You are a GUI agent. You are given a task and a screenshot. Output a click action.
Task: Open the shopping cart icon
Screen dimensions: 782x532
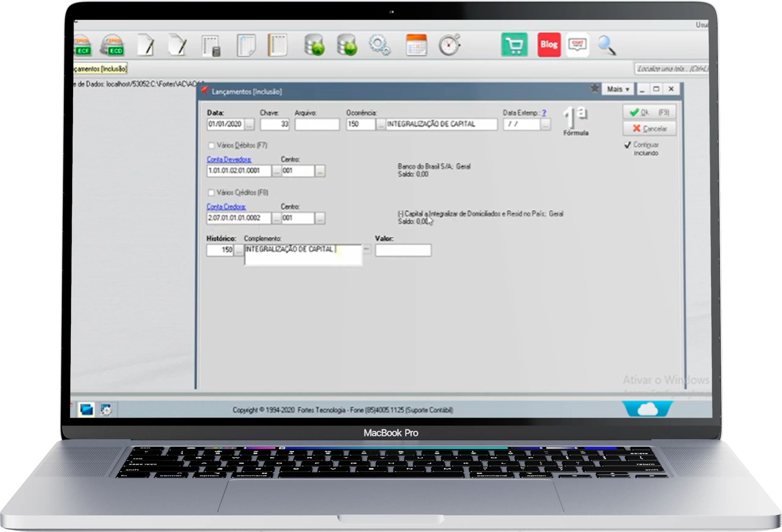514,45
